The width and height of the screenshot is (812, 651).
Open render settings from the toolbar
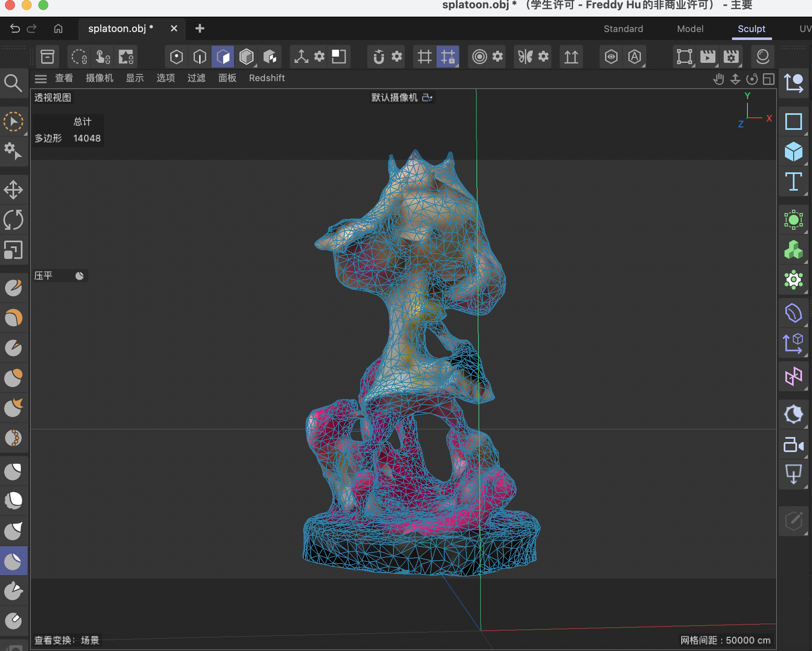(731, 57)
